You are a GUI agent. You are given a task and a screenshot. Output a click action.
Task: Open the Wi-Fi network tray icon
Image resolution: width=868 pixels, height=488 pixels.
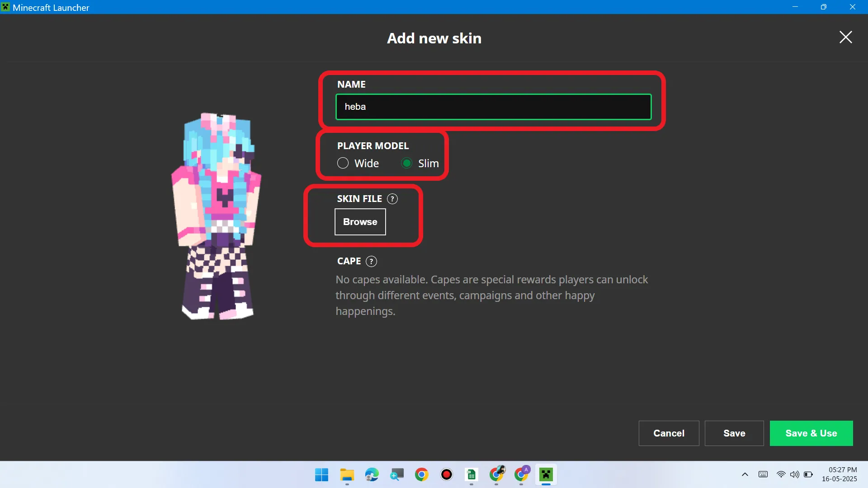[781, 474]
